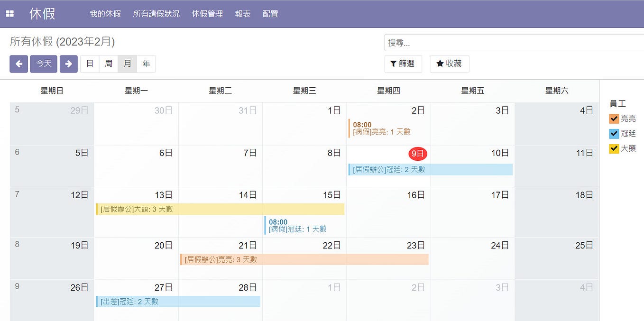Select date cell 18日
Image resolution: width=644 pixels, height=321 pixels.
557,212
